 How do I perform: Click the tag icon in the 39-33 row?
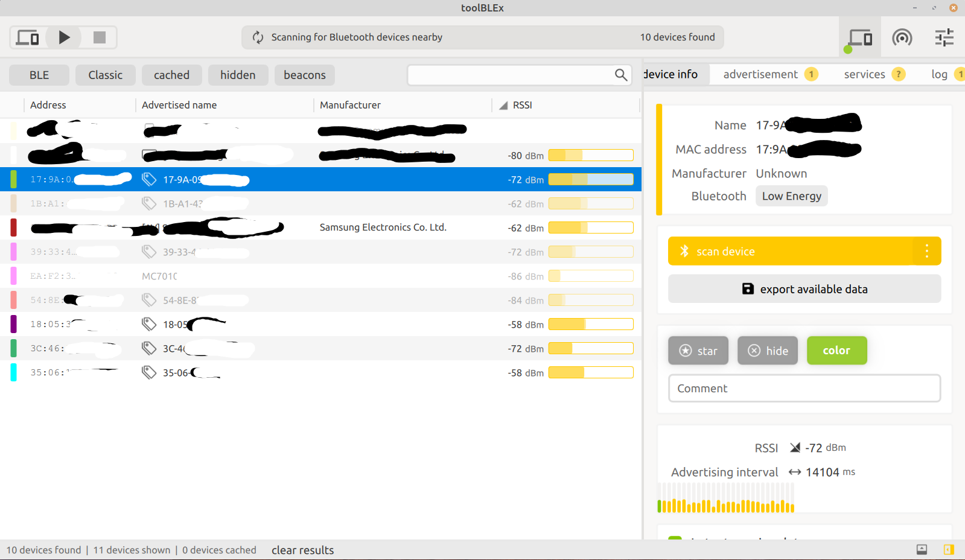149,252
